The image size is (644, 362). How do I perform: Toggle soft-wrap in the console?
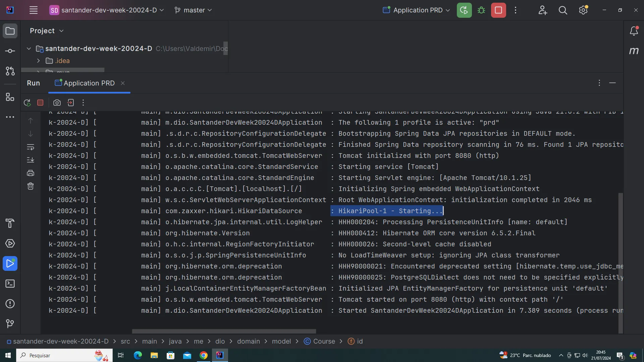tap(31, 147)
